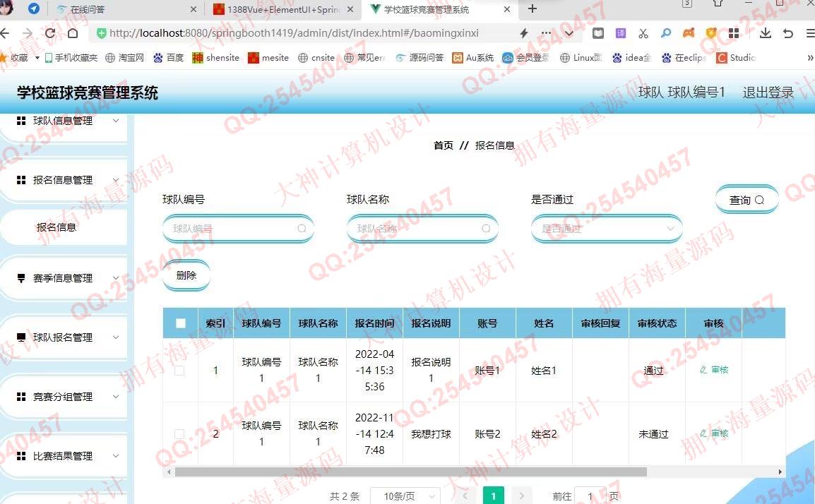Image resolution: width=815 pixels, height=504 pixels.
Task: Click the browser address bar URL
Action: [x=294, y=33]
